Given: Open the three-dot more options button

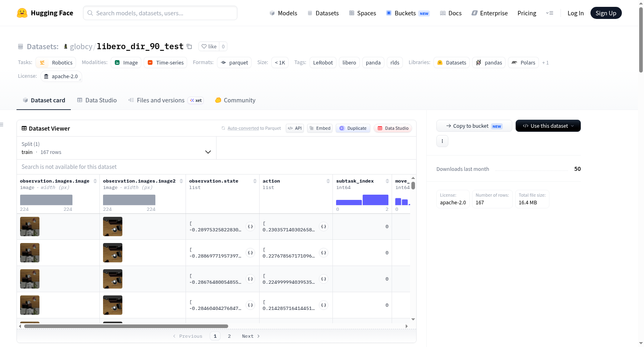Looking at the screenshot, I should pos(442,141).
